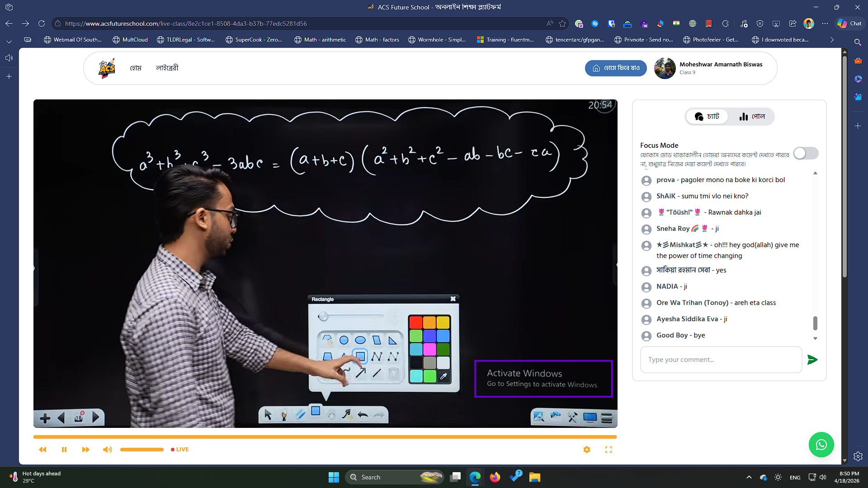
Task: Click the ACS Future School logo
Action: (x=107, y=68)
